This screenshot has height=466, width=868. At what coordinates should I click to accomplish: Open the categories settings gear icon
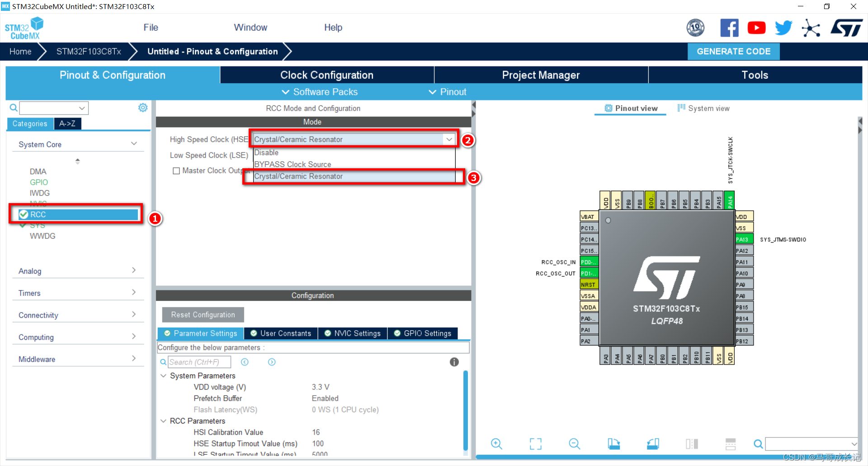[x=143, y=108]
